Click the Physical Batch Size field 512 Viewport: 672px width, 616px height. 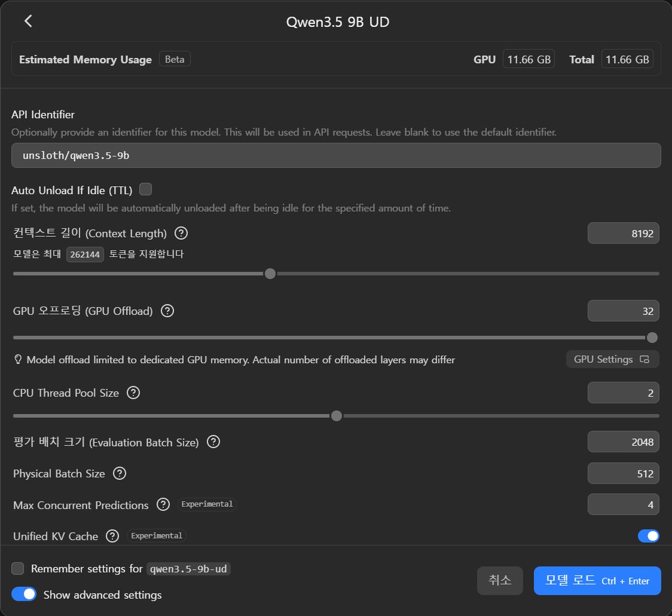coord(623,473)
